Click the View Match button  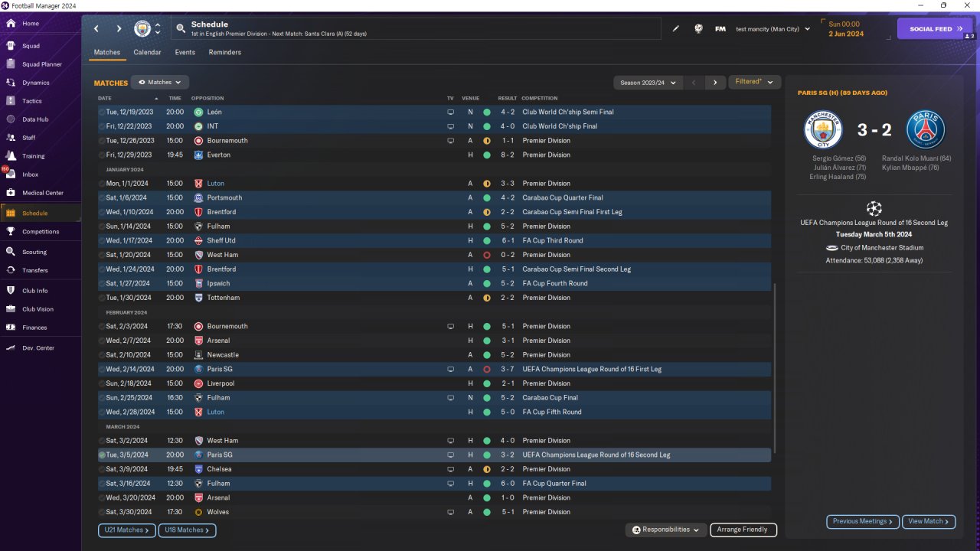point(929,521)
